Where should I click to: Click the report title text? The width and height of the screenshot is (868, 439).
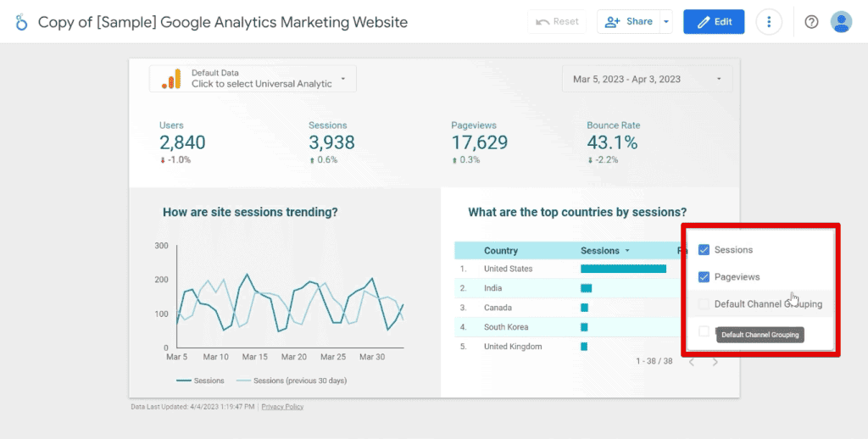[x=223, y=22]
